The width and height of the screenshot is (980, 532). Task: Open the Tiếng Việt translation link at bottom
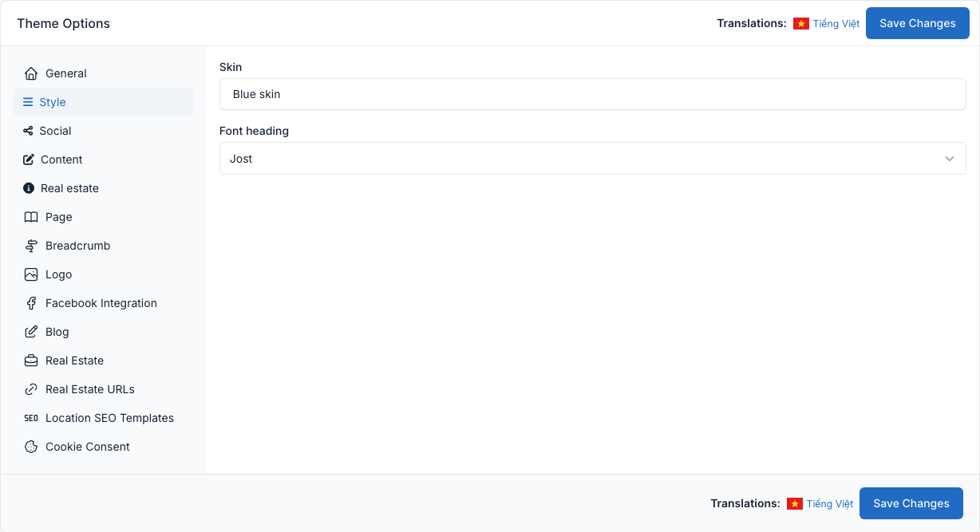coord(830,504)
